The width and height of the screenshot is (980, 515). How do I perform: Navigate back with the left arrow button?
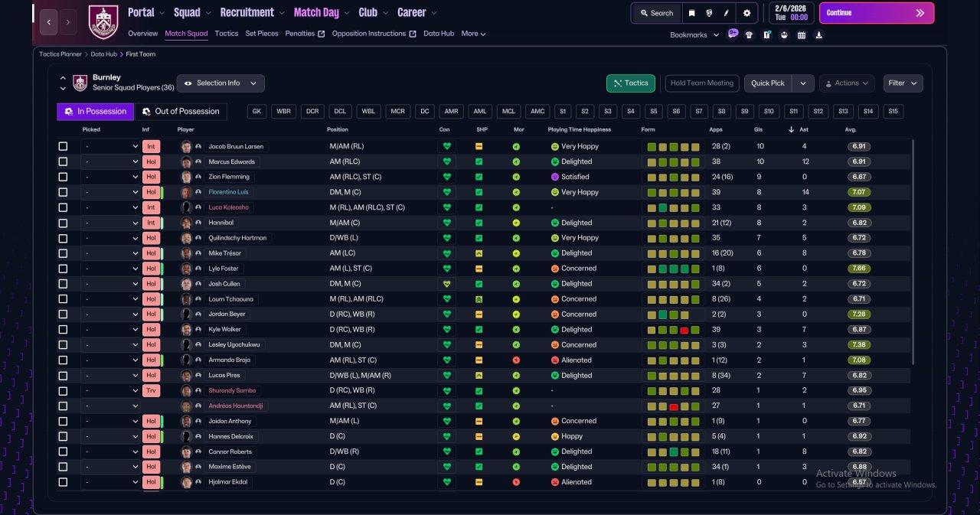tap(48, 22)
